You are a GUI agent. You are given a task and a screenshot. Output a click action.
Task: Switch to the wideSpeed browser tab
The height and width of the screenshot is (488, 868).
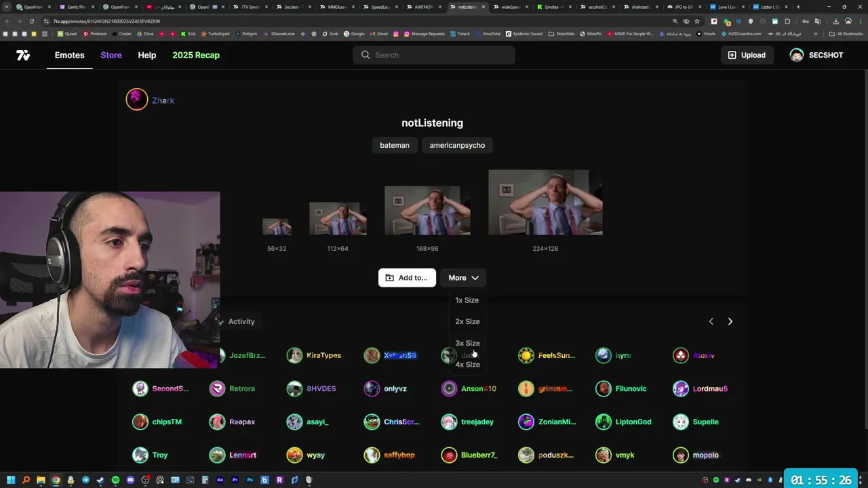[510, 7]
